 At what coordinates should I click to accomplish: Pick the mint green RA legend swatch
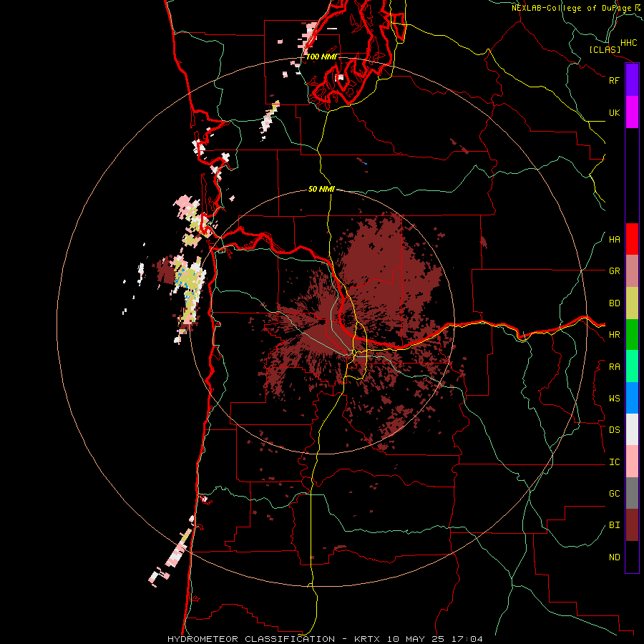pos(632,366)
